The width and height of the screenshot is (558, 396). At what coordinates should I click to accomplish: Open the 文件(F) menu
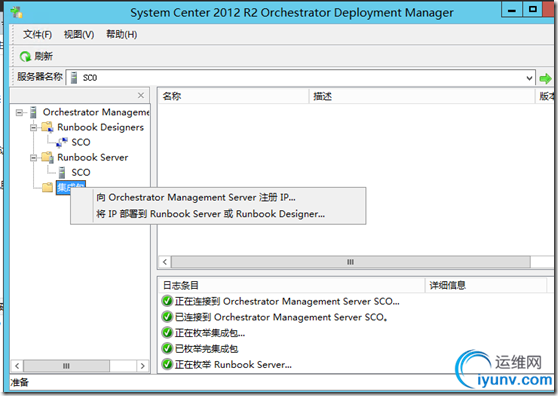click(37, 35)
